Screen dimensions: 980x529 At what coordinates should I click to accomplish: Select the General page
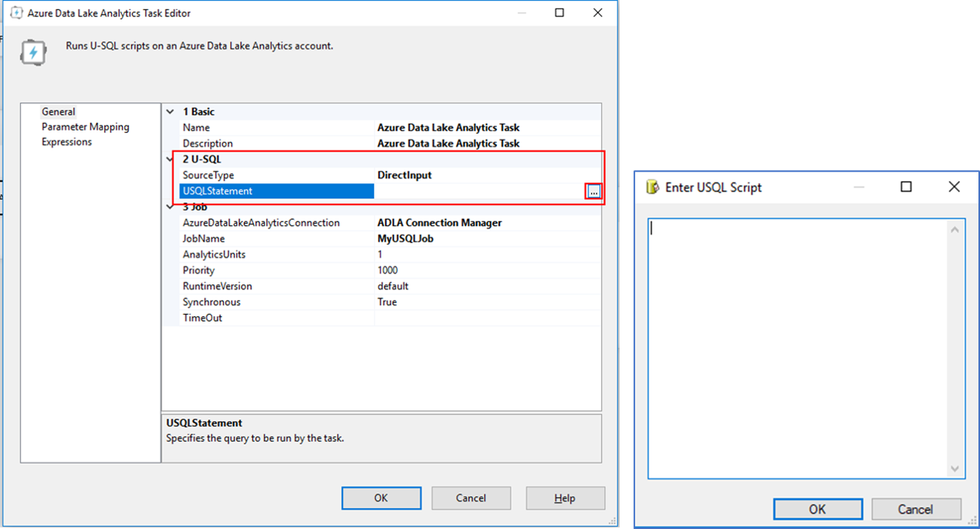(x=59, y=111)
